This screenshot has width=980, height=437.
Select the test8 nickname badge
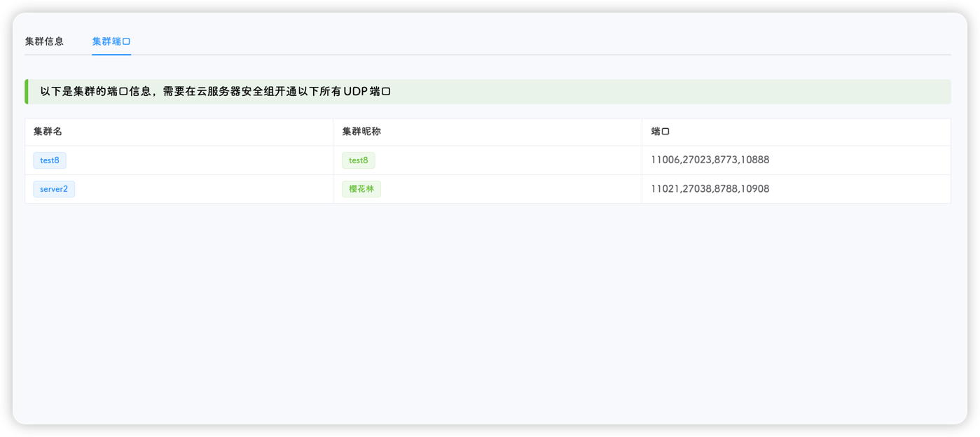tap(358, 160)
